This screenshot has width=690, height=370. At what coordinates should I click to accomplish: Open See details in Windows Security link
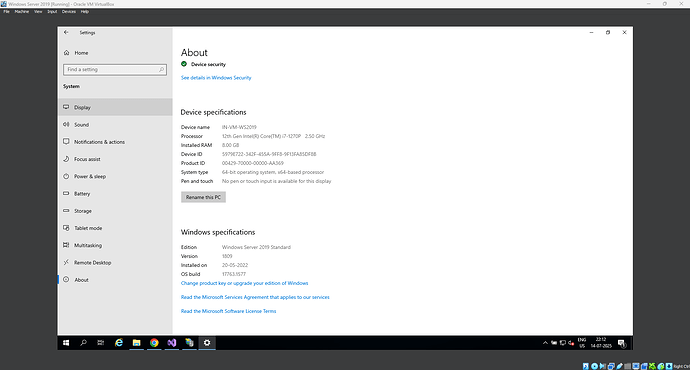[x=216, y=78]
